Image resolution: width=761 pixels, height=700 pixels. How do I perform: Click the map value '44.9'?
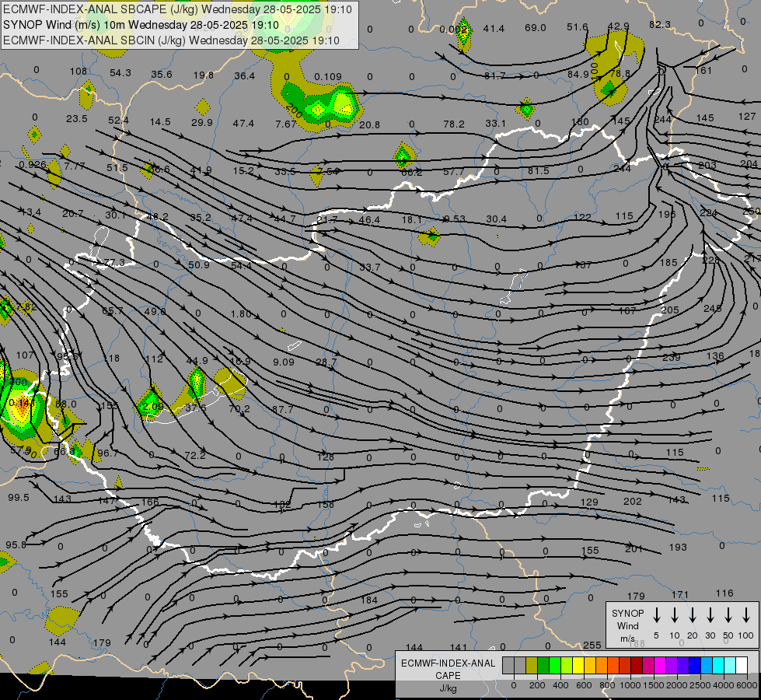(197, 360)
